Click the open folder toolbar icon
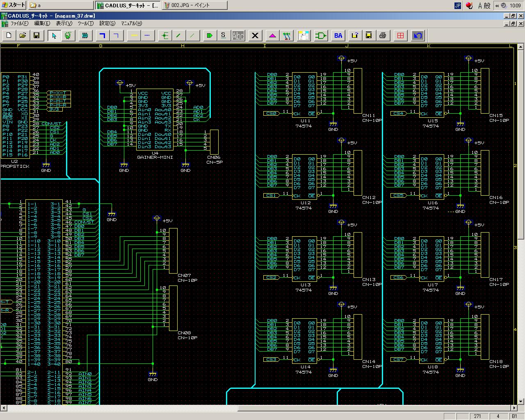This screenshot has width=525, height=420. coord(23,36)
